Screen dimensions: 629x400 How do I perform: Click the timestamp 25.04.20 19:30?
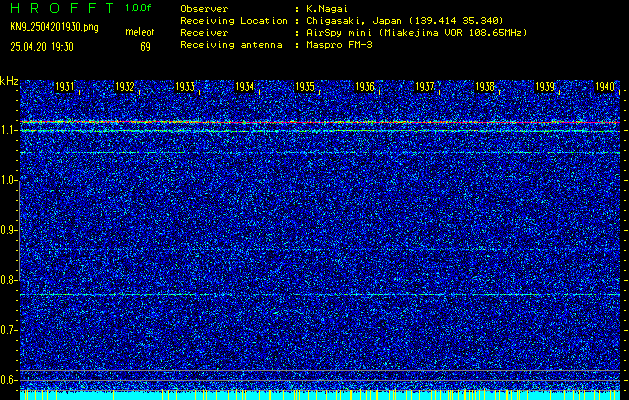point(42,47)
